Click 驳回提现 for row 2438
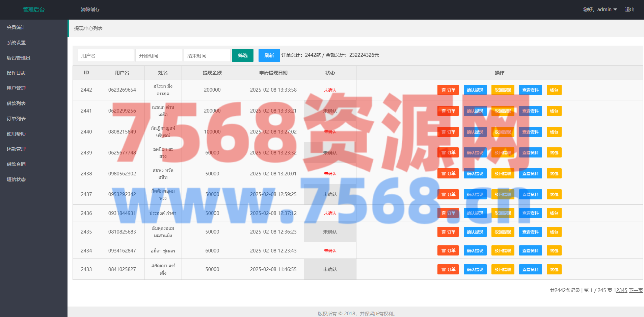644x317 pixels. 503,174
